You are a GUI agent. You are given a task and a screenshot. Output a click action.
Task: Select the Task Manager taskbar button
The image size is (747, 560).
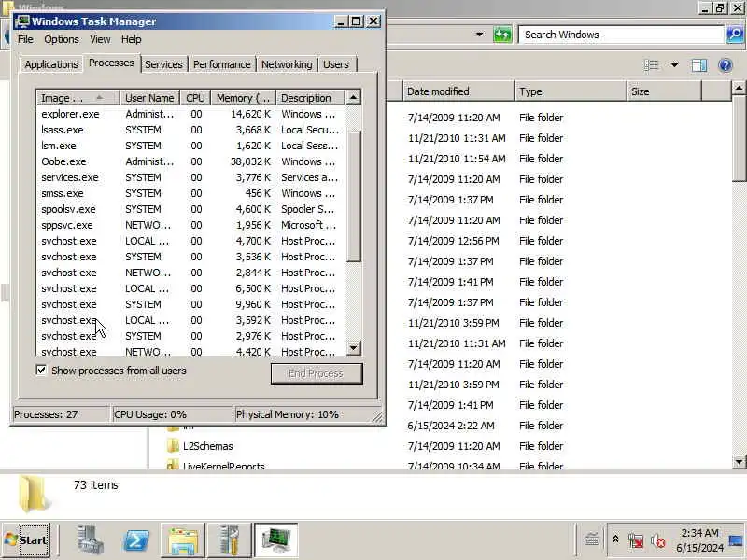[275, 540]
